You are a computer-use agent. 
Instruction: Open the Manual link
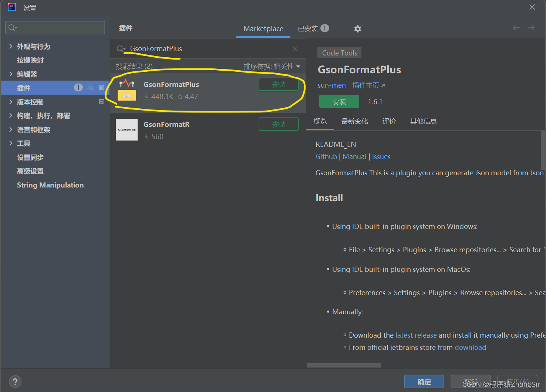coord(354,156)
